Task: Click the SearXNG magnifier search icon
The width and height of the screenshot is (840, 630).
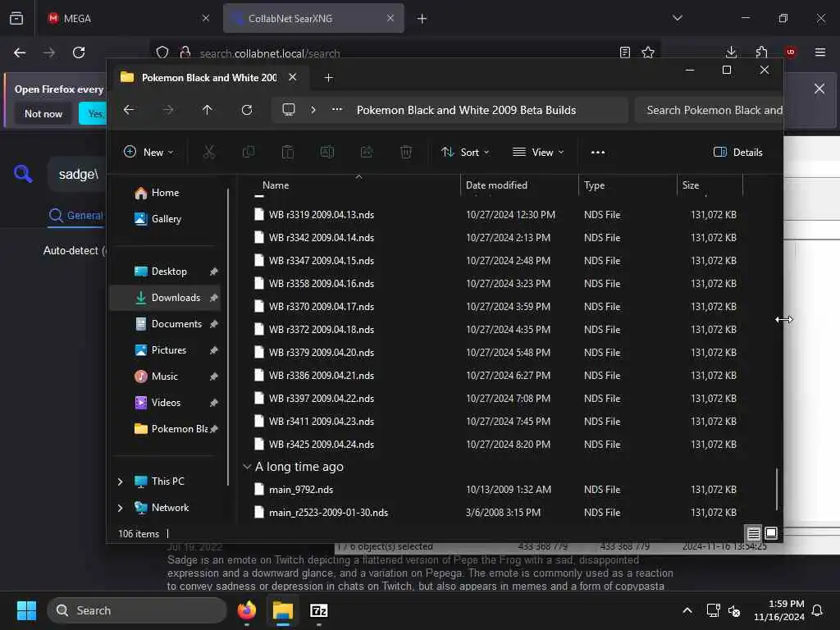Action: (x=23, y=174)
